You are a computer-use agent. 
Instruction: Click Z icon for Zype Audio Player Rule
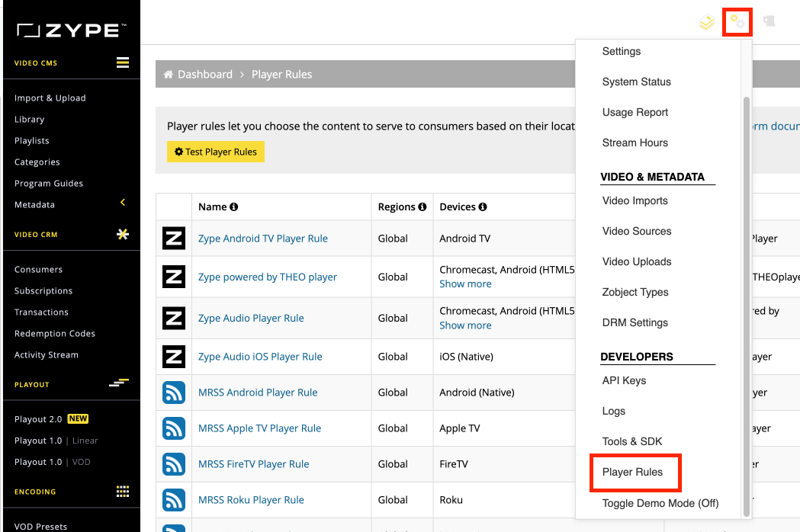tap(174, 318)
